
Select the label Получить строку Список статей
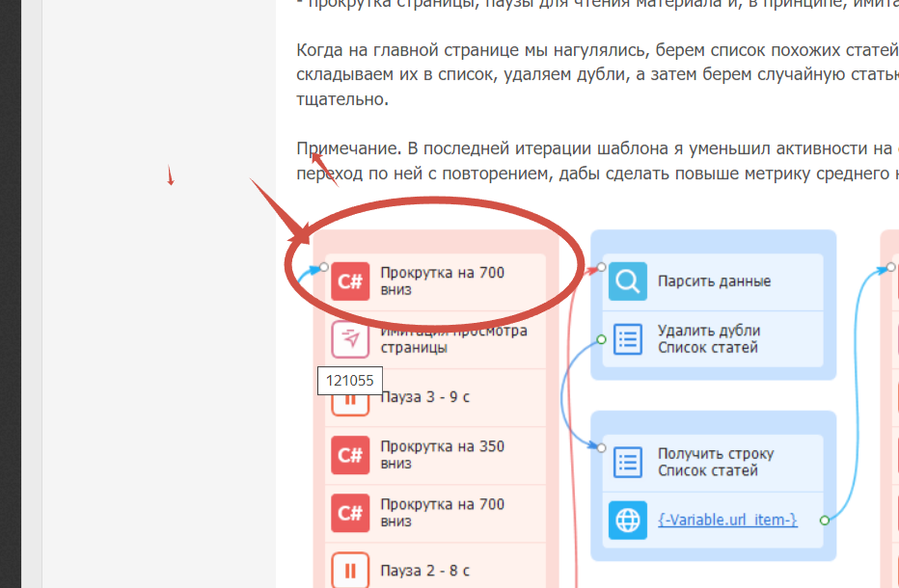coord(716,462)
